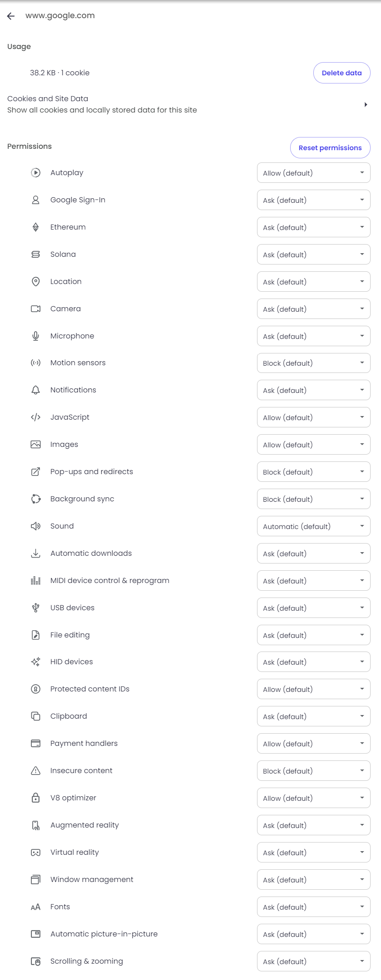Open Cookies and Site Data row

click(190, 104)
